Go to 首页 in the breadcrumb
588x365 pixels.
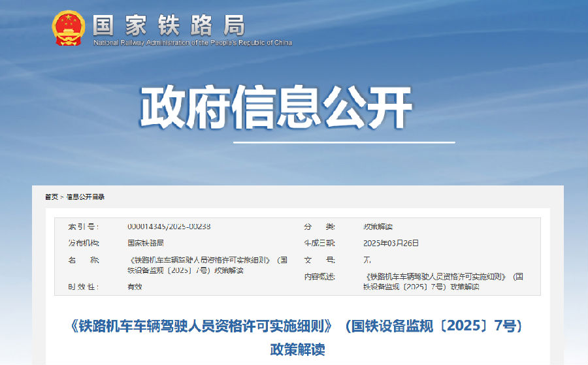click(x=51, y=197)
